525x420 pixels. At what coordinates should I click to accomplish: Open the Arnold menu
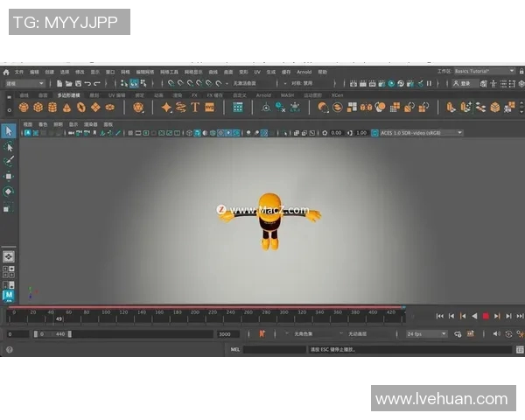coord(304,72)
